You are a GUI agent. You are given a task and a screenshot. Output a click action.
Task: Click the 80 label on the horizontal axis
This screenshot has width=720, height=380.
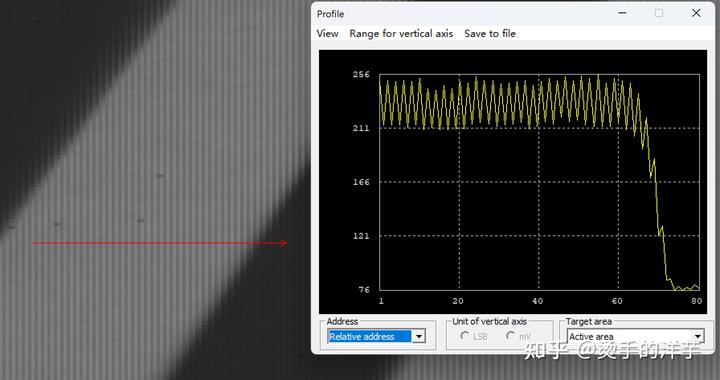pyautogui.click(x=697, y=301)
